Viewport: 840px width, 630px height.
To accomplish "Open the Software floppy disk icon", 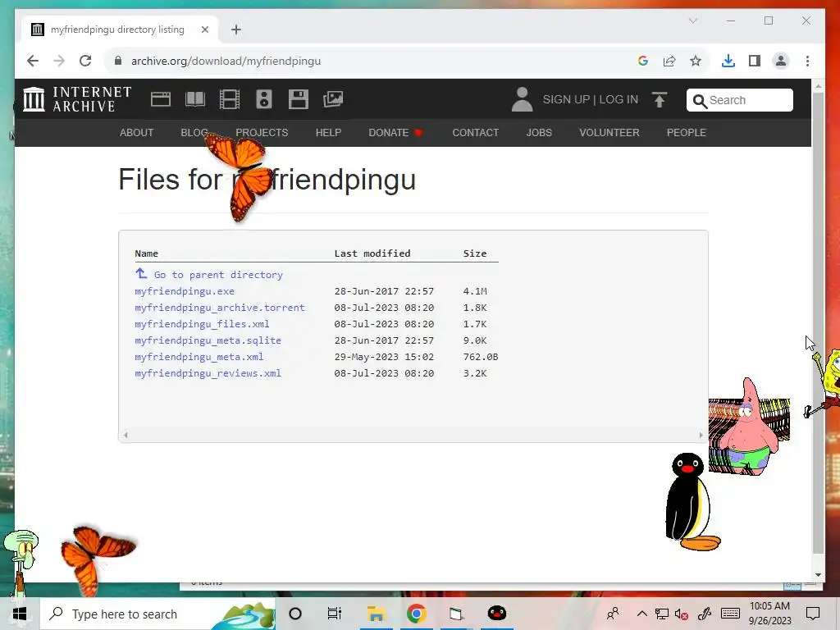I will click(x=299, y=99).
